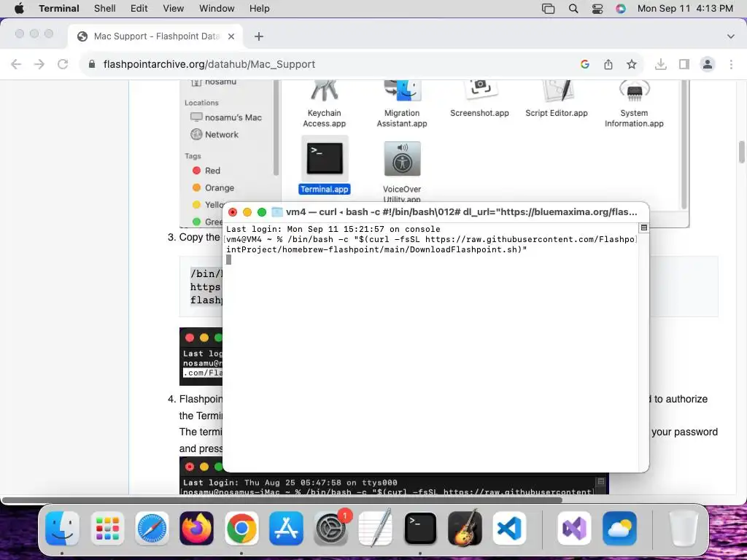The height and width of the screenshot is (560, 747).
Task: Go back in Chrome
Action: (16, 64)
